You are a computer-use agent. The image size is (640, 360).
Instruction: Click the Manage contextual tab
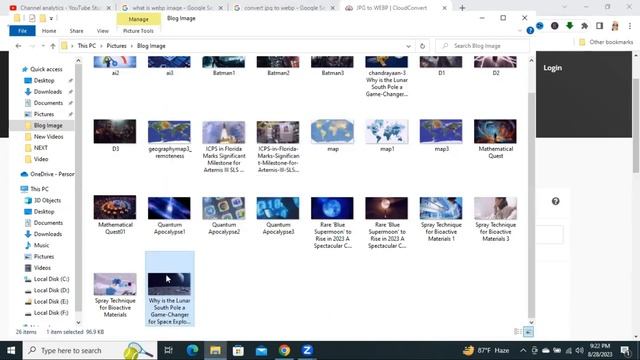coord(138,19)
